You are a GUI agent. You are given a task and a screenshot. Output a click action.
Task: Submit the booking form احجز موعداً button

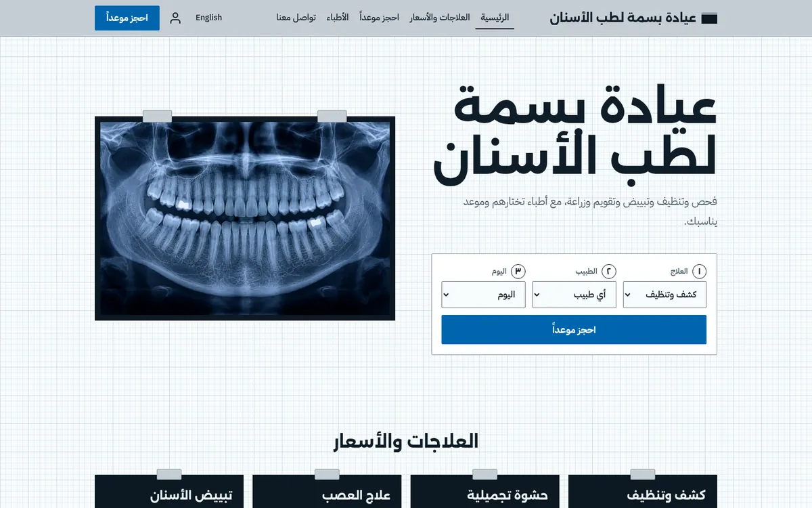[574, 330]
